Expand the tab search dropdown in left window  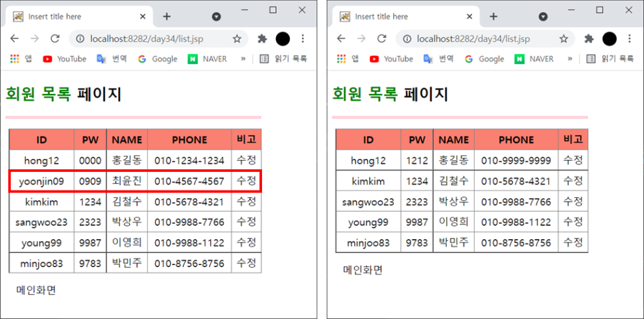(x=217, y=17)
